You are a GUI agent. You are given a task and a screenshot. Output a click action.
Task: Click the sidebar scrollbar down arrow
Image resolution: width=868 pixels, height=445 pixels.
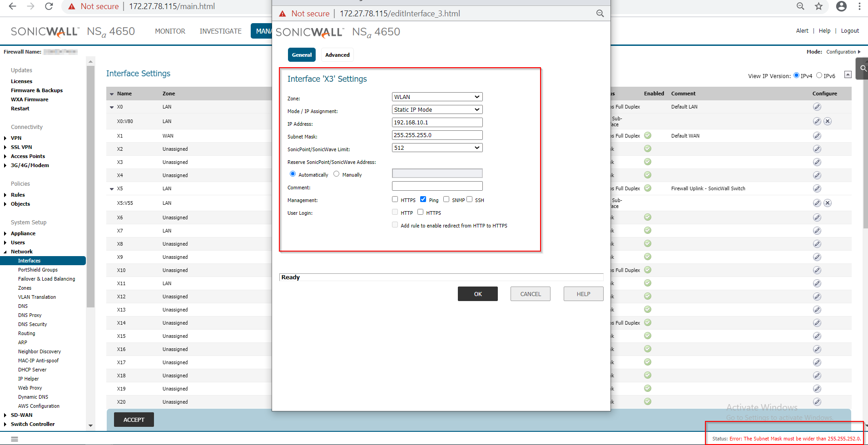(x=90, y=425)
